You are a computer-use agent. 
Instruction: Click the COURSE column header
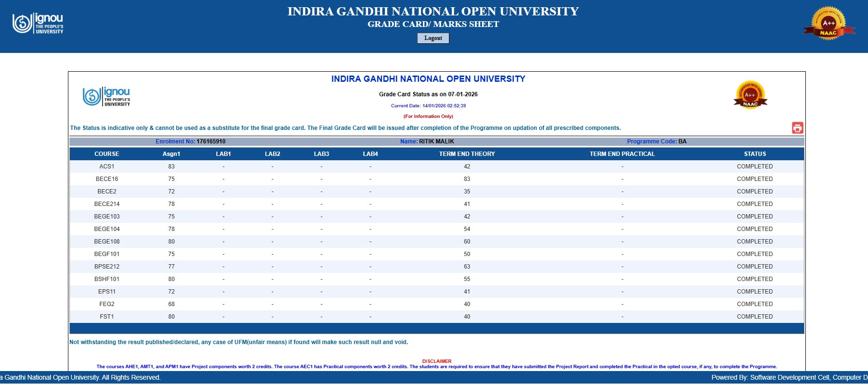coord(107,154)
